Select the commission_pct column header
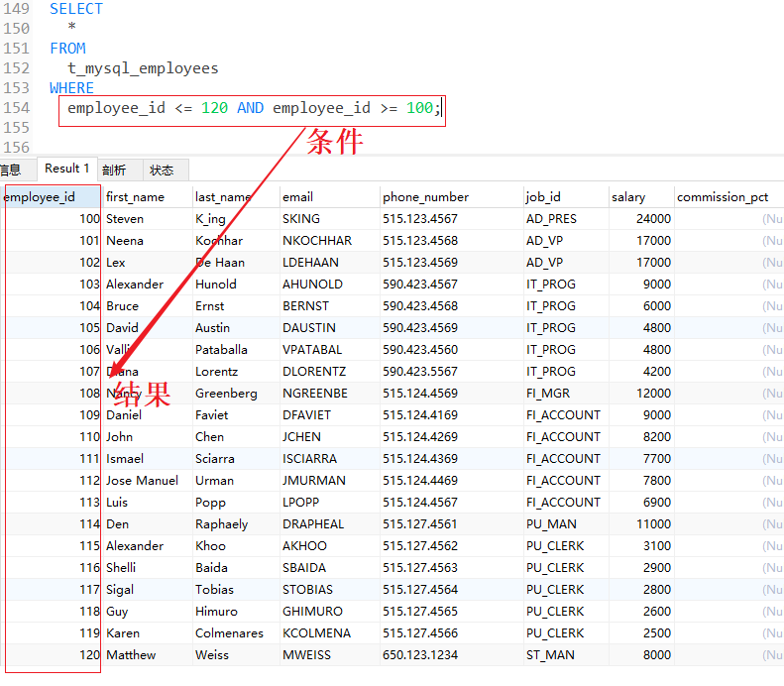 point(729,197)
